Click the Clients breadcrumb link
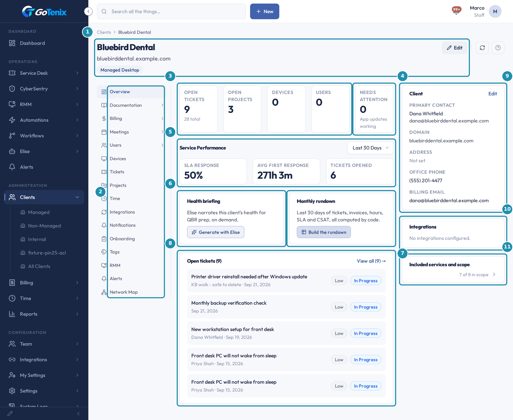This screenshot has height=420, width=513. 104,32
